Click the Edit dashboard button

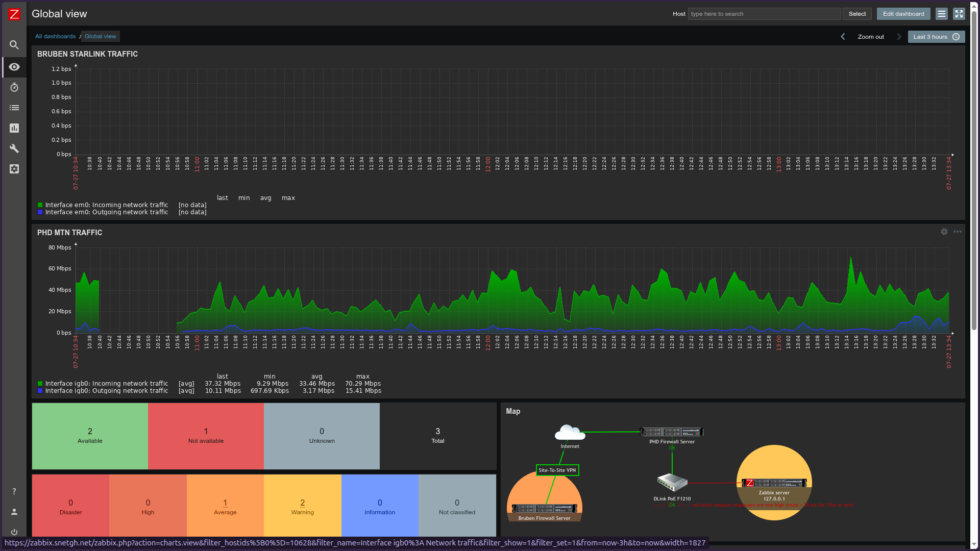click(903, 14)
